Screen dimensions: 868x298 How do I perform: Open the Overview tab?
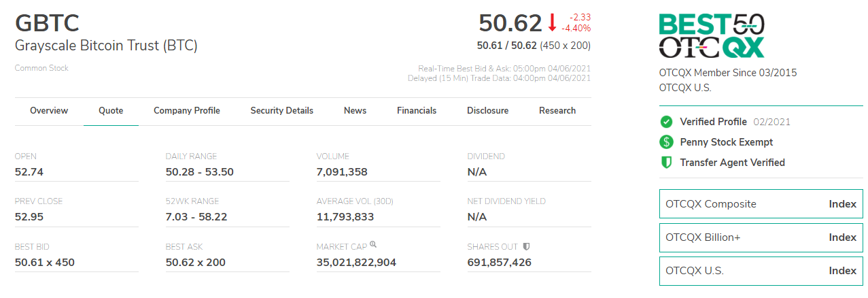(x=49, y=111)
